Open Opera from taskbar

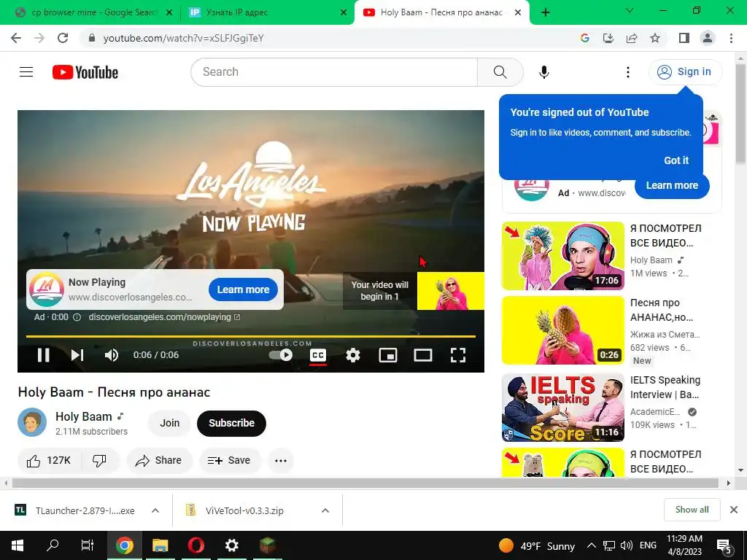coord(196,545)
